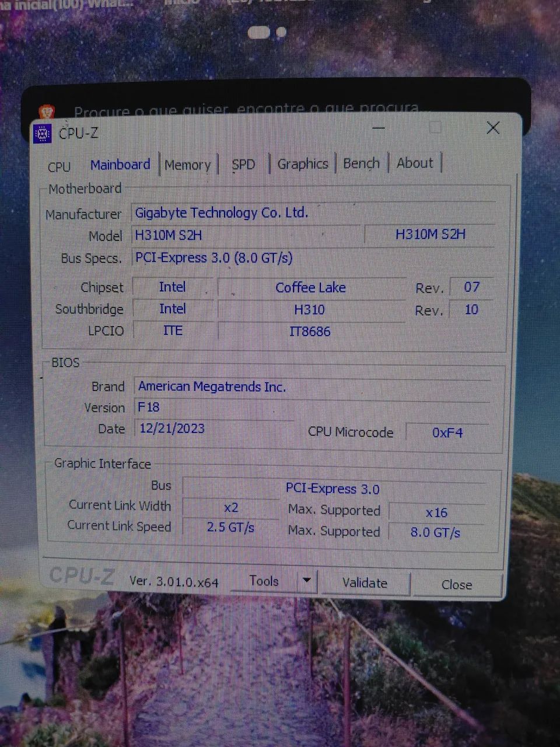Click LPCIO model IT8686
Screen dimensions: 560x747
(x=310, y=331)
